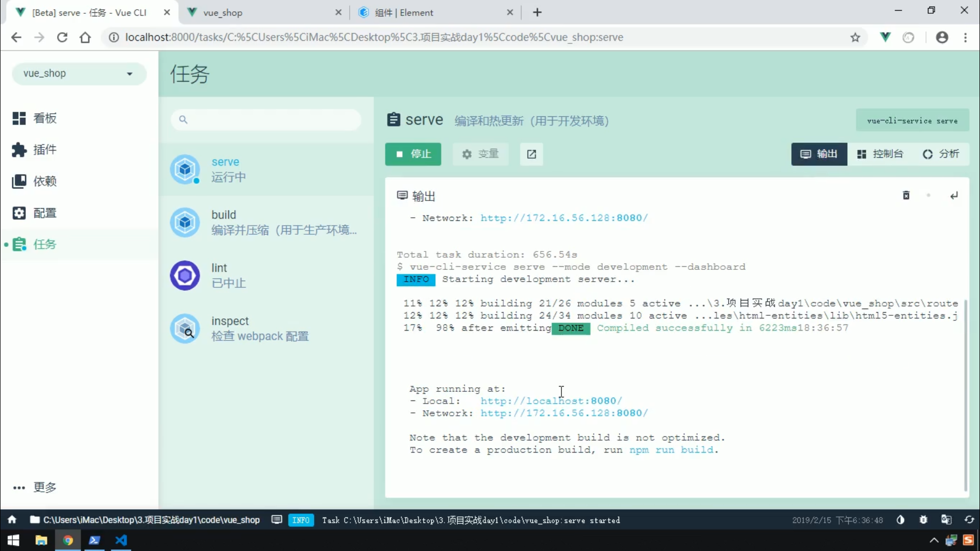Open the 变量 parameters dialog
The image size is (980, 551).
(480, 154)
